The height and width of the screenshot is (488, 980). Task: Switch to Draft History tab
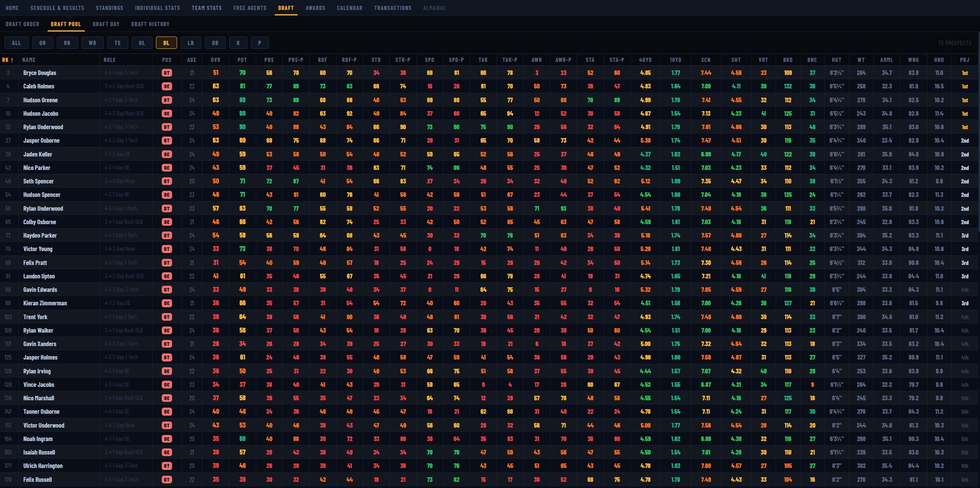[150, 24]
